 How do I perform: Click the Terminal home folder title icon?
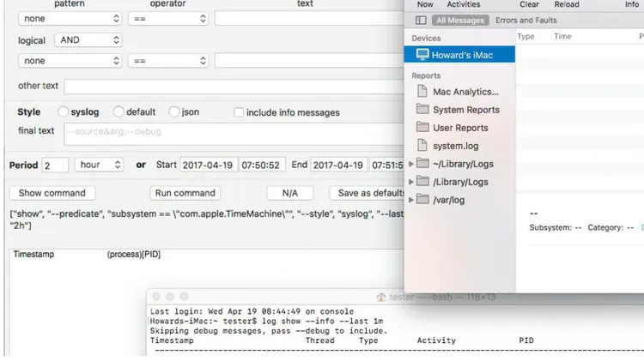tap(380, 297)
